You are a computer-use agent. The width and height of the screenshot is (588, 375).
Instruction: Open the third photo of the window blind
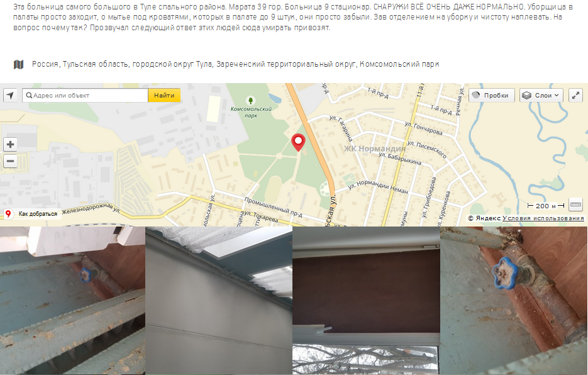click(366, 300)
